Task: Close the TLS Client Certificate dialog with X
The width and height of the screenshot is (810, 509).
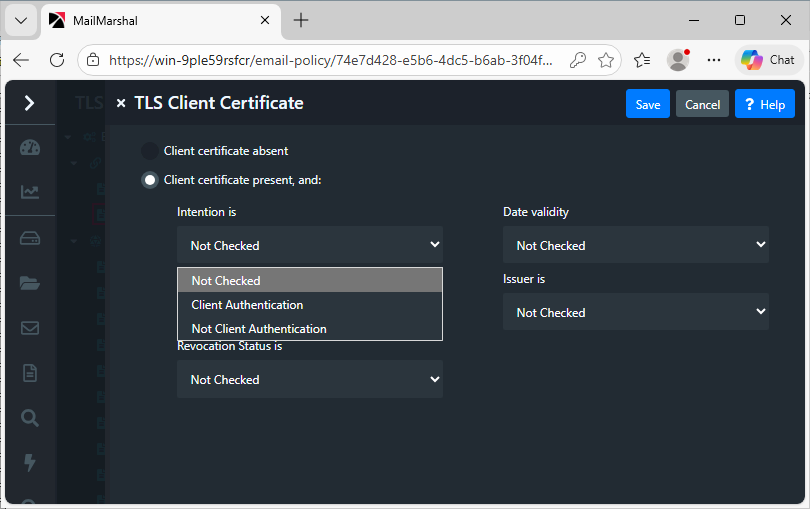Action: 121,103
